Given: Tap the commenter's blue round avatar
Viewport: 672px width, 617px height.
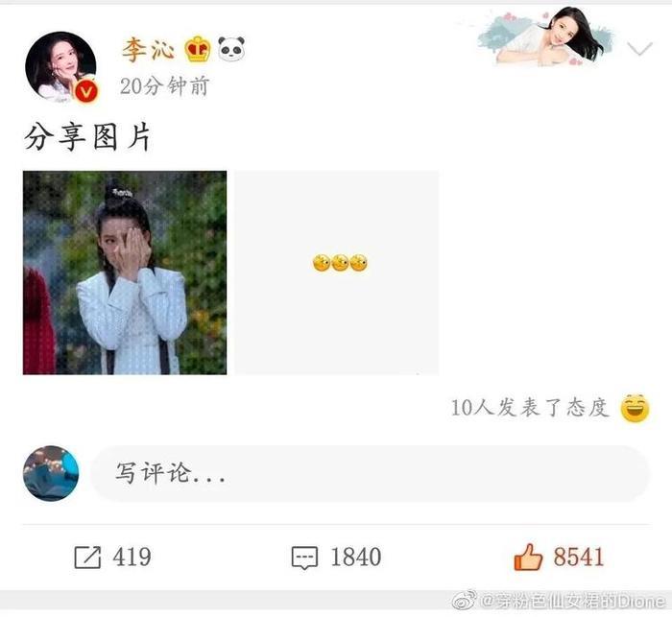Looking at the screenshot, I should tap(51, 473).
